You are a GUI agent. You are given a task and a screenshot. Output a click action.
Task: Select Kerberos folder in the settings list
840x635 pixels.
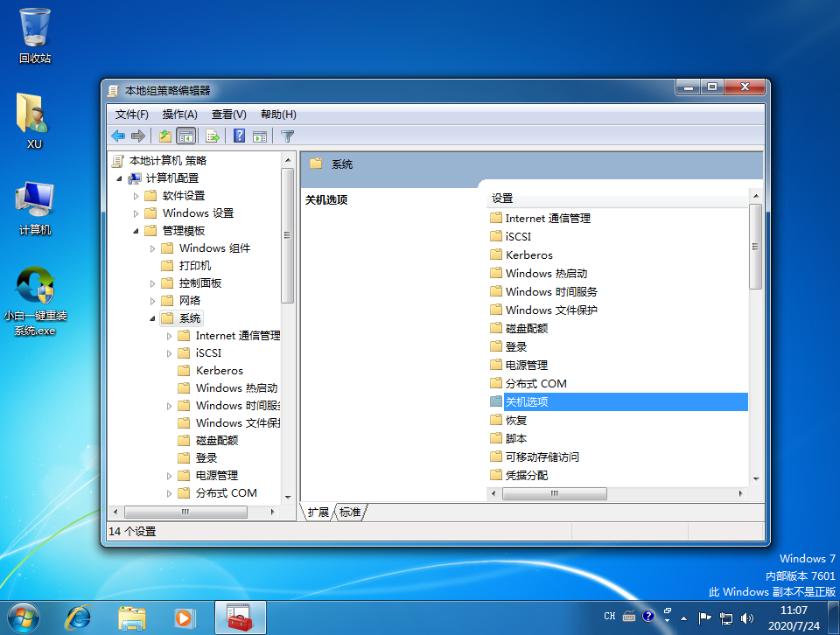tap(521, 255)
